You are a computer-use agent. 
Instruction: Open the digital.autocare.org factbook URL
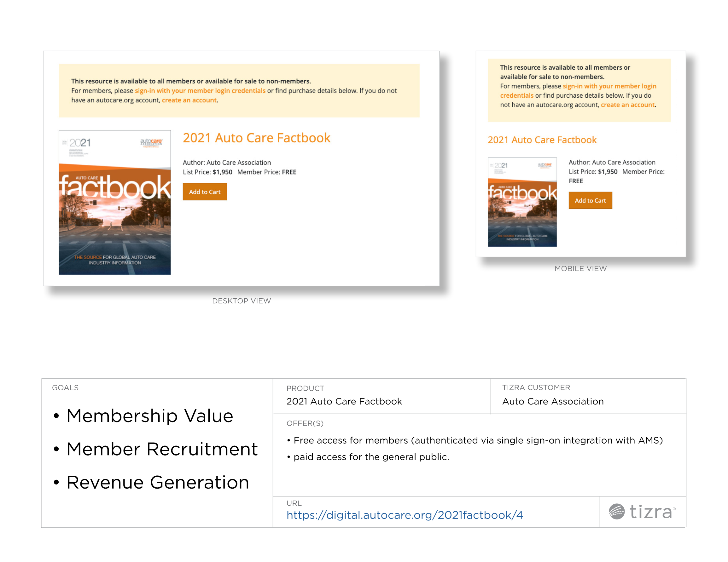(404, 515)
